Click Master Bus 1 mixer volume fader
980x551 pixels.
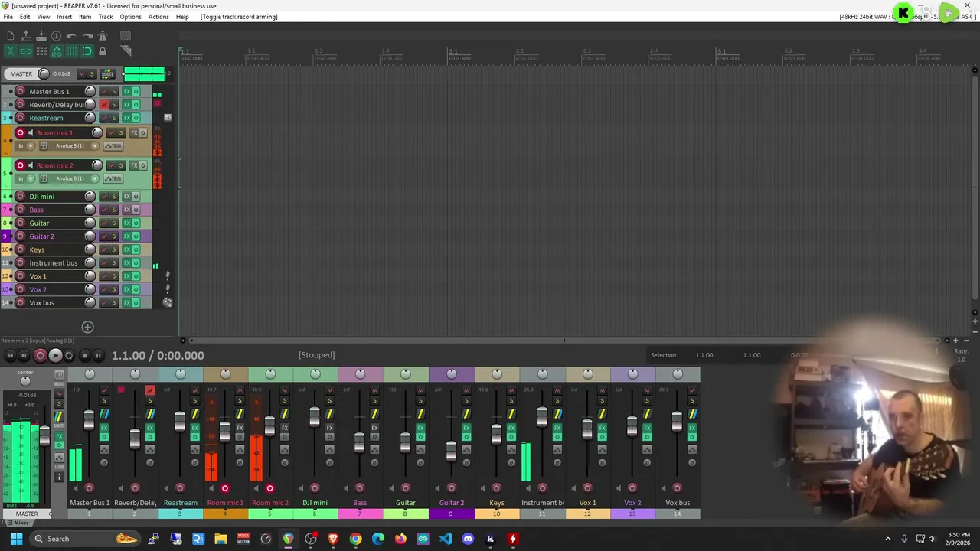click(89, 419)
